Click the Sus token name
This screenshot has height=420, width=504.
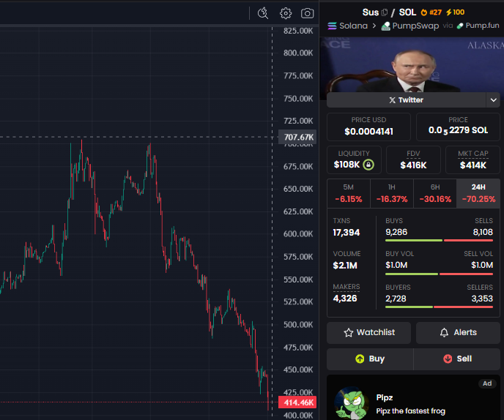click(x=370, y=12)
